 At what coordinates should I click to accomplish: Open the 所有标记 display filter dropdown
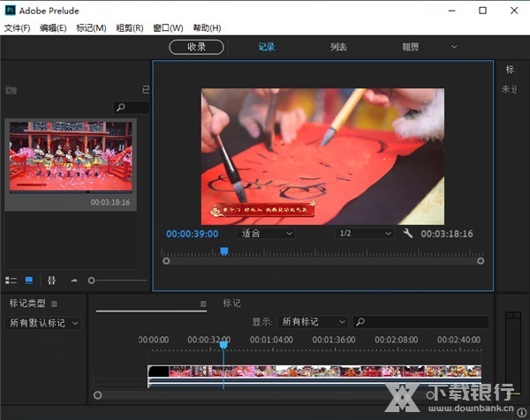[313, 322]
